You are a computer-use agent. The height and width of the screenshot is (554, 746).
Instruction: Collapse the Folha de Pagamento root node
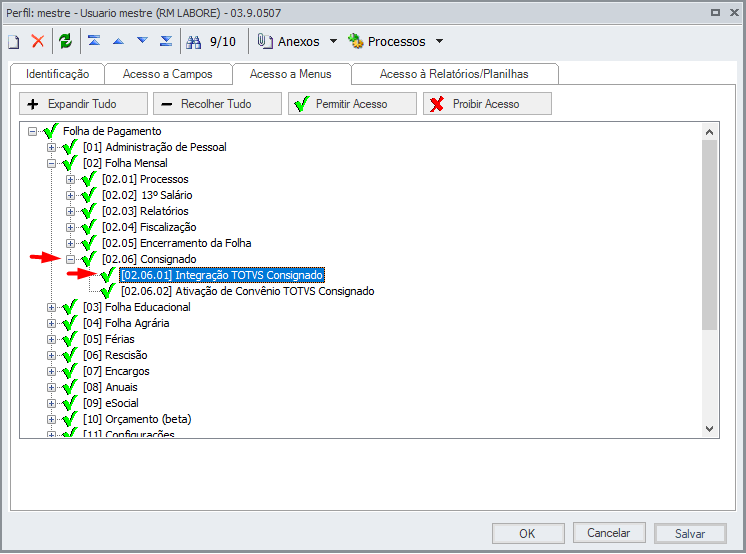click(x=32, y=131)
